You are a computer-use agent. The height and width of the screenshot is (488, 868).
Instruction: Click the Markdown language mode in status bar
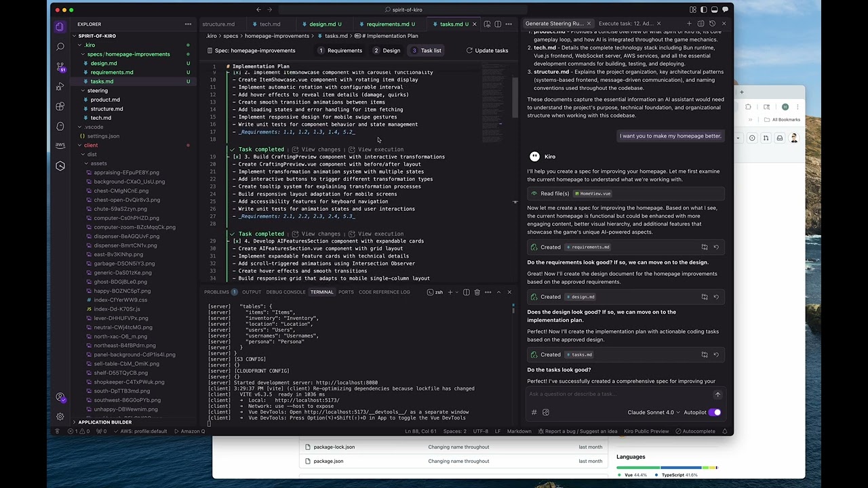click(519, 431)
